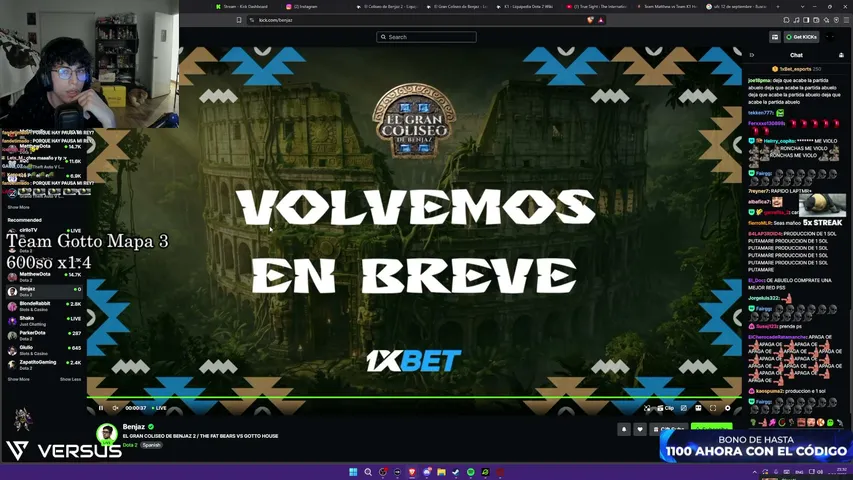
Task: Open the tab list dropdown chevron
Action: tap(802, 7)
